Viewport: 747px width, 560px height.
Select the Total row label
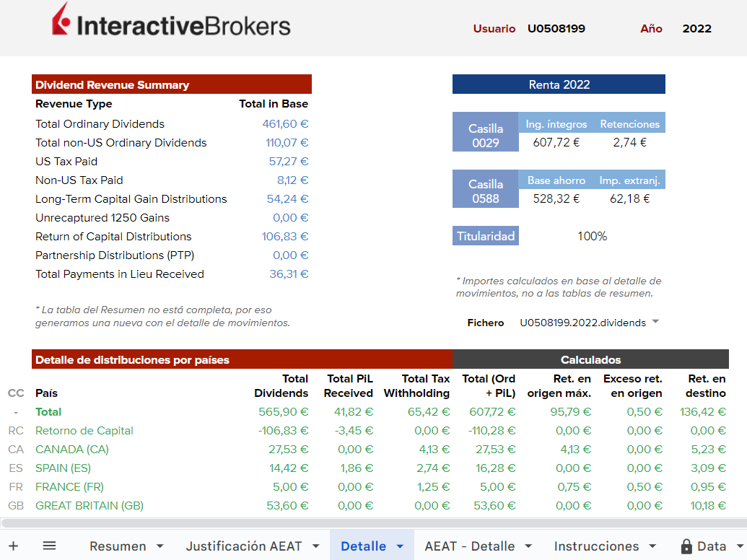(x=48, y=412)
